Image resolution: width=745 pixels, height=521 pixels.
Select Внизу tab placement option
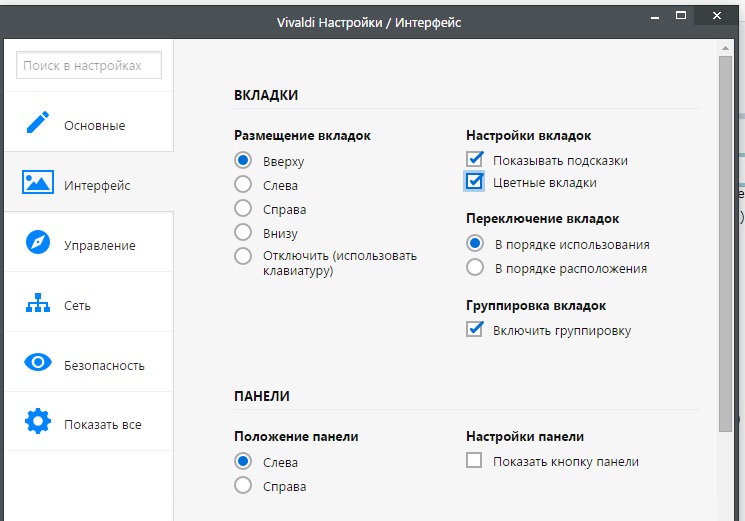(243, 232)
